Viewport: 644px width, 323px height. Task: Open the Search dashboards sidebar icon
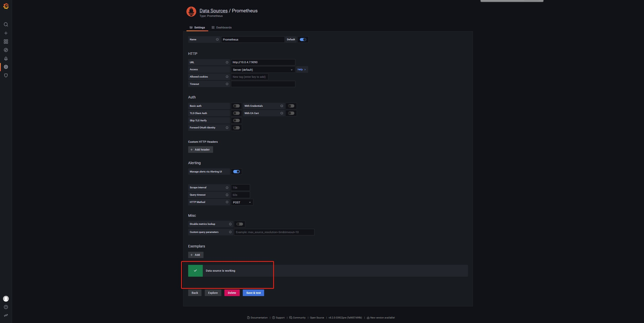click(6, 24)
